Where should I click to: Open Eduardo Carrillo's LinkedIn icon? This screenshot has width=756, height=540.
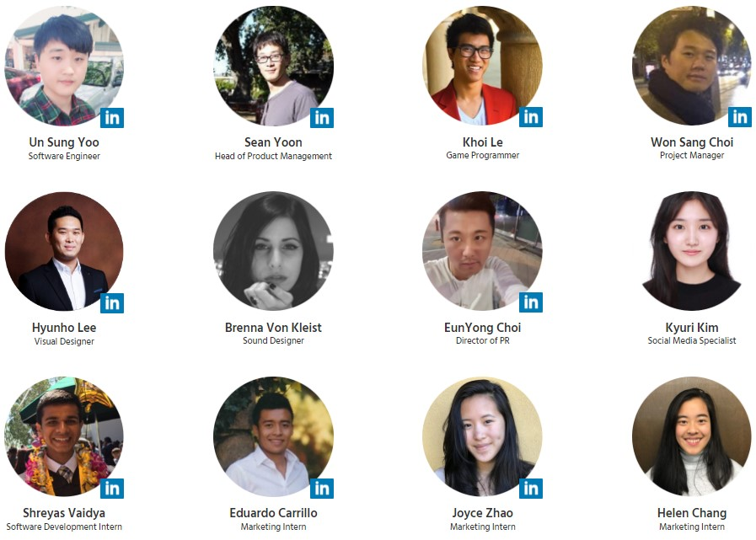[322, 489]
